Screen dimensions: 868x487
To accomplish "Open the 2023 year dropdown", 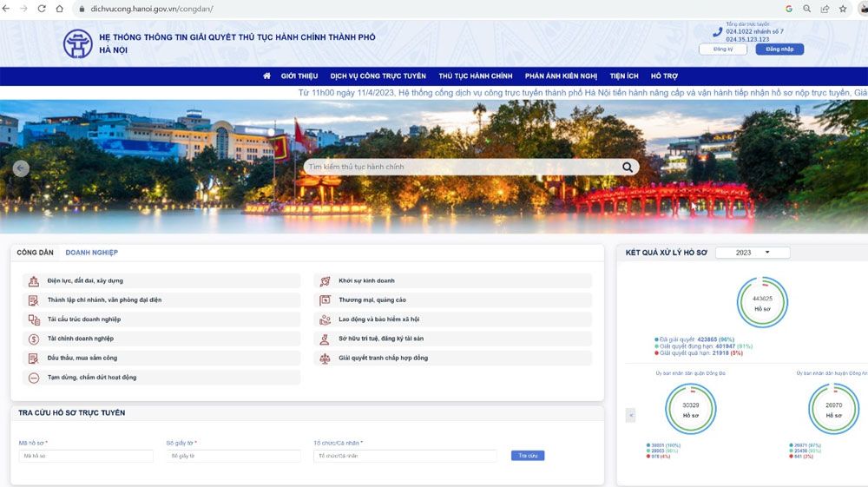I will (x=753, y=253).
